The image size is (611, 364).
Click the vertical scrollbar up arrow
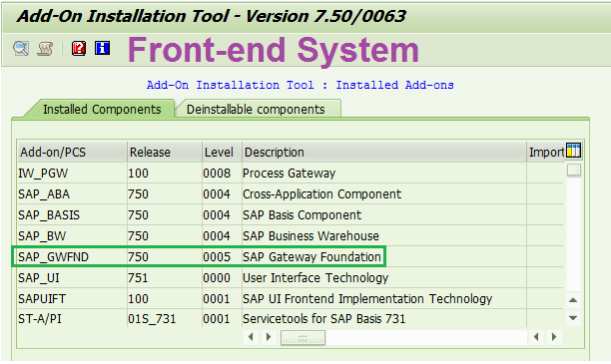point(573,300)
